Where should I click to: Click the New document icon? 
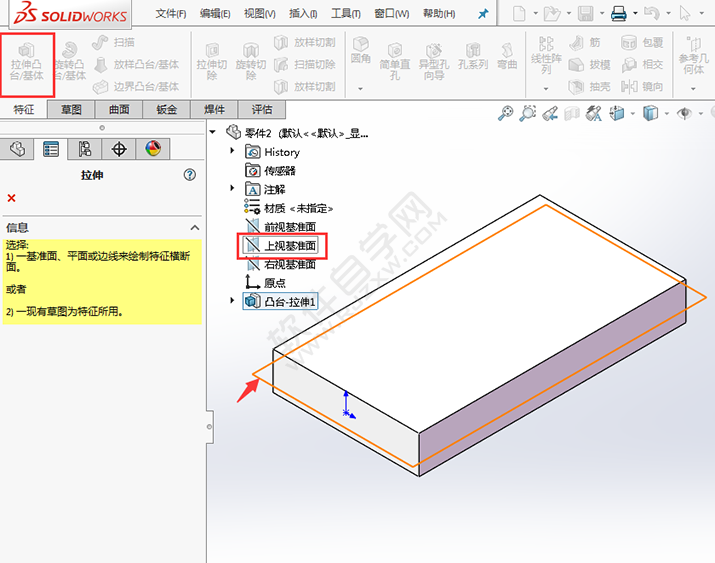519,14
